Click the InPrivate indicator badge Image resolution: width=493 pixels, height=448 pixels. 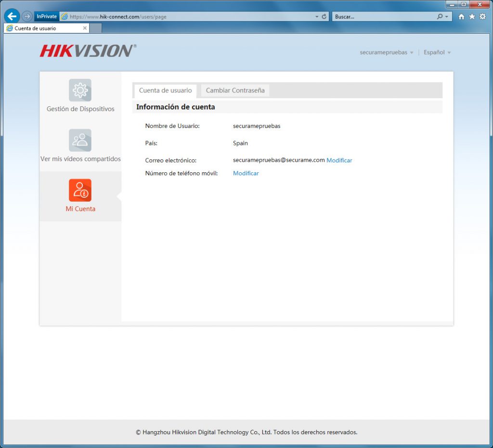[47, 16]
